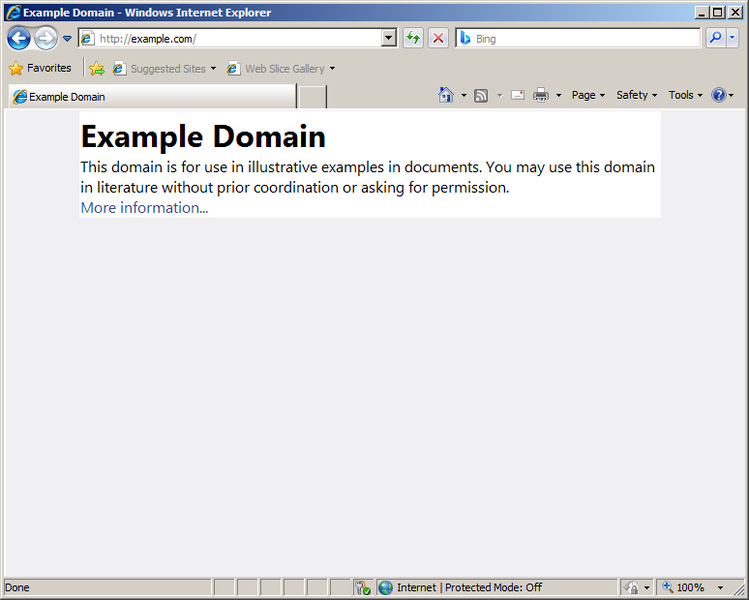The height and width of the screenshot is (600, 749).
Task: Click the Internet zone globe icon
Action: tap(385, 588)
